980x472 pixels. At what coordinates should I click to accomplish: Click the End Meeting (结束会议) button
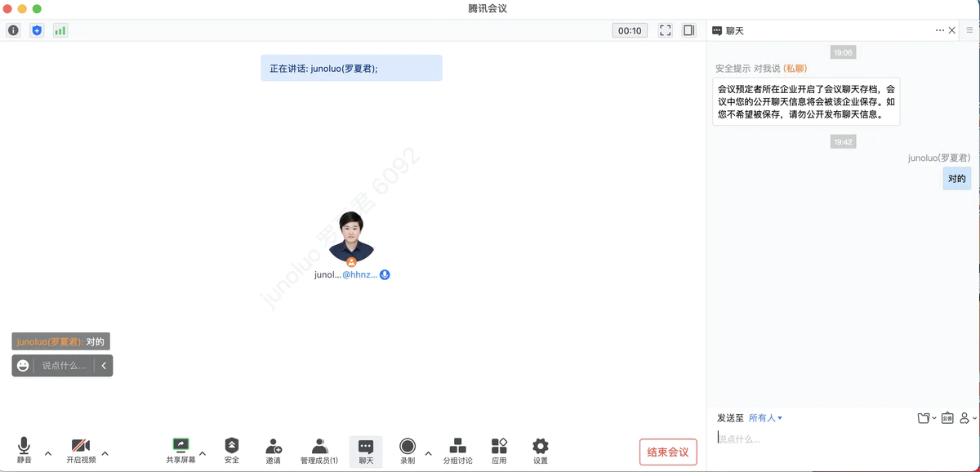pos(668,452)
